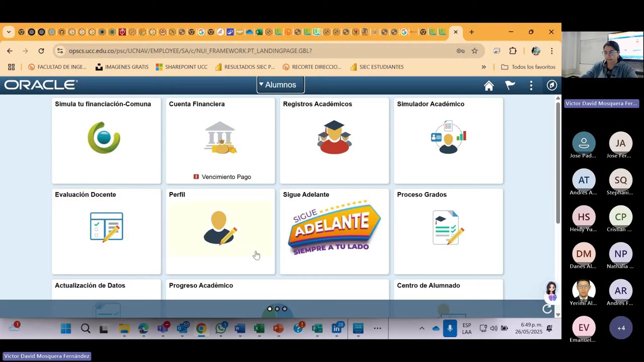The height and width of the screenshot is (362, 644).
Task: Open the Perfil user icon
Action: tap(220, 228)
